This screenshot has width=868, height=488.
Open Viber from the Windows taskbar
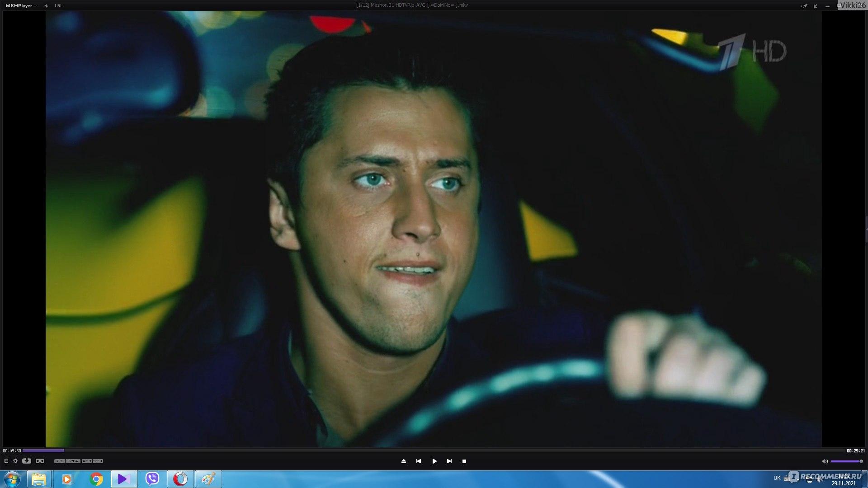coord(152,479)
